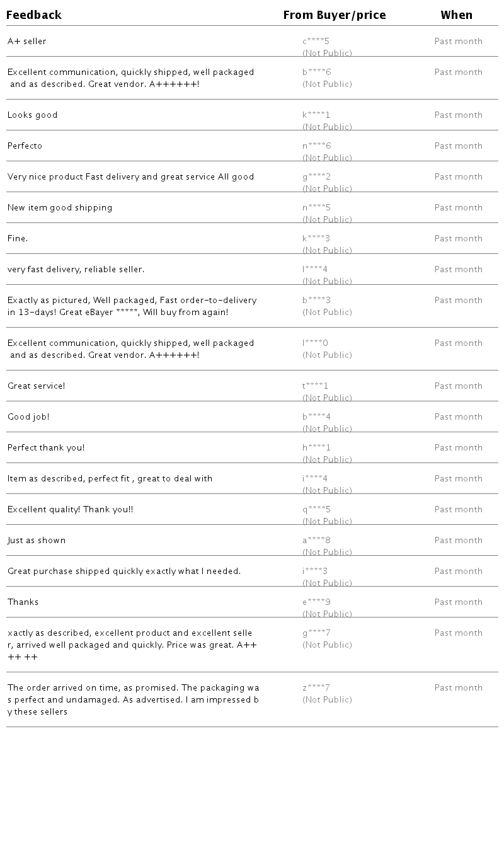Click the 'Fine.' feedback comment

point(18,239)
